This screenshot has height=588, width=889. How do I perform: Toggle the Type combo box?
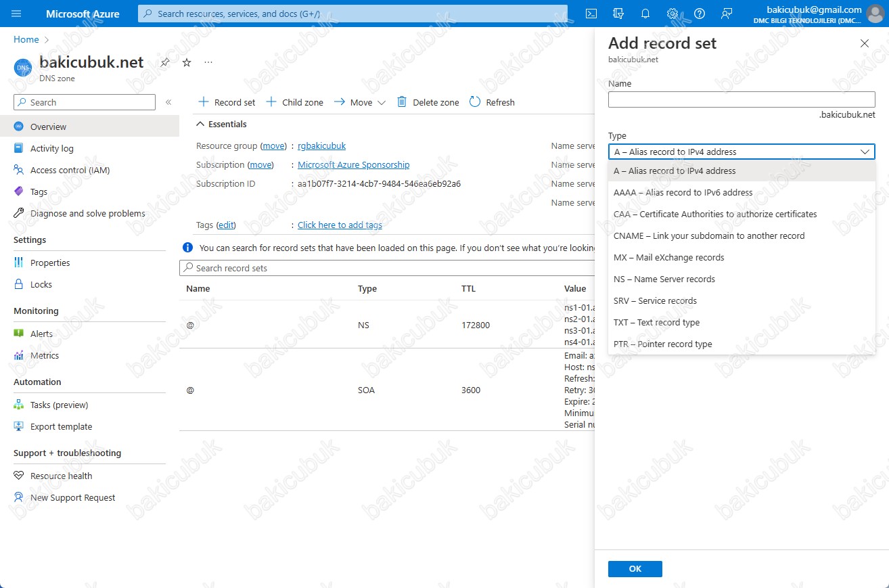[742, 152]
